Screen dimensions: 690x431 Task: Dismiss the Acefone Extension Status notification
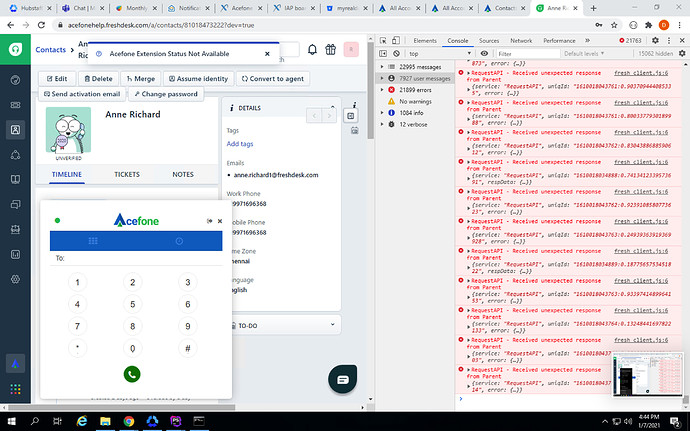pyautogui.click(x=267, y=54)
